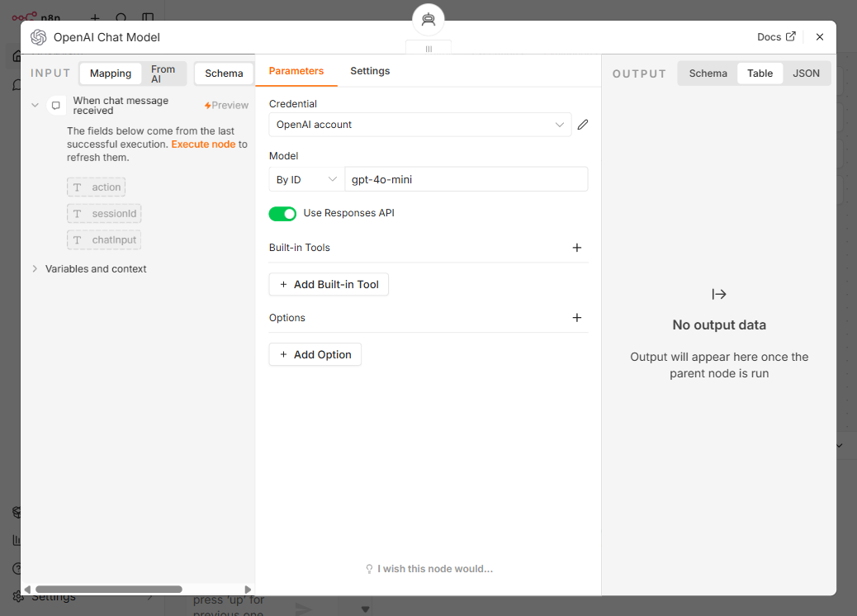Click the lightbulb icon near feedback text
Screen dimensions: 857x616
(370, 569)
